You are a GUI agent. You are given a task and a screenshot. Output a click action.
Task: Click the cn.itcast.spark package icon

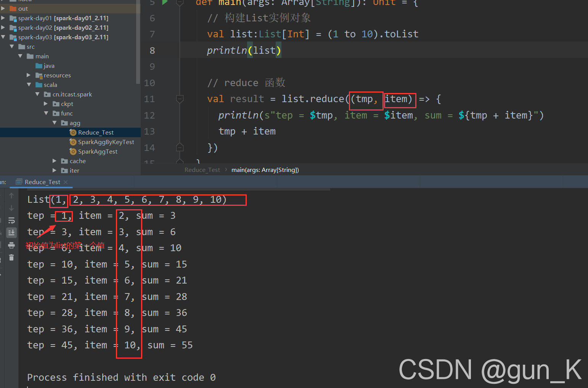(47, 94)
